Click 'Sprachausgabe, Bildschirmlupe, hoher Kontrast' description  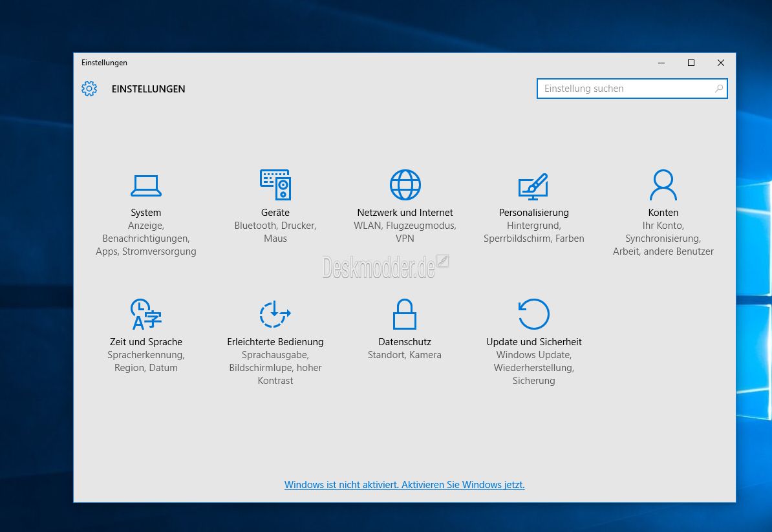tap(275, 368)
